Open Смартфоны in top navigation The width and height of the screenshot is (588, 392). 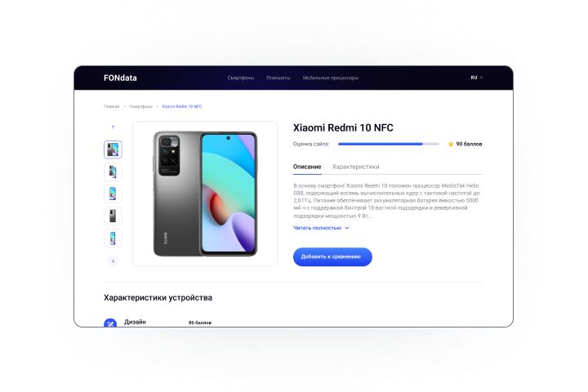[x=241, y=78]
